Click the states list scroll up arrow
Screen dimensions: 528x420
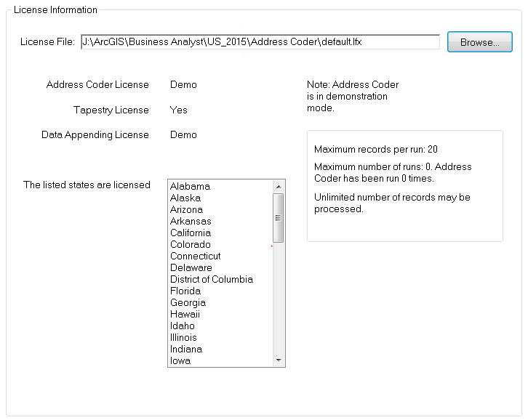pyautogui.click(x=279, y=187)
